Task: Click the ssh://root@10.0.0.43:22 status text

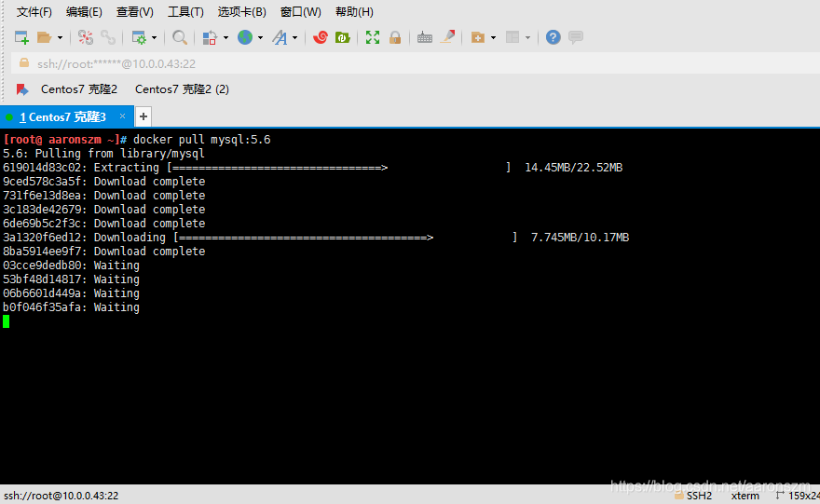Action: [61, 495]
